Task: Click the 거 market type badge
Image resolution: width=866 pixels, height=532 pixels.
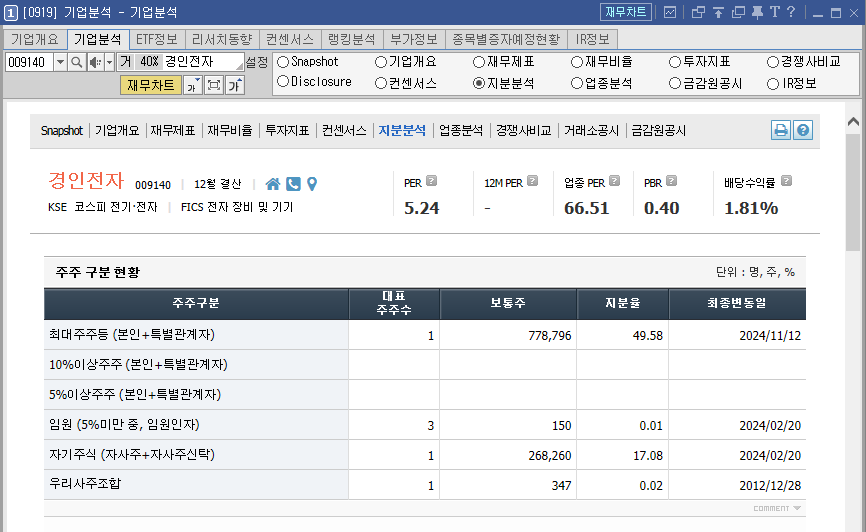Action: point(126,62)
